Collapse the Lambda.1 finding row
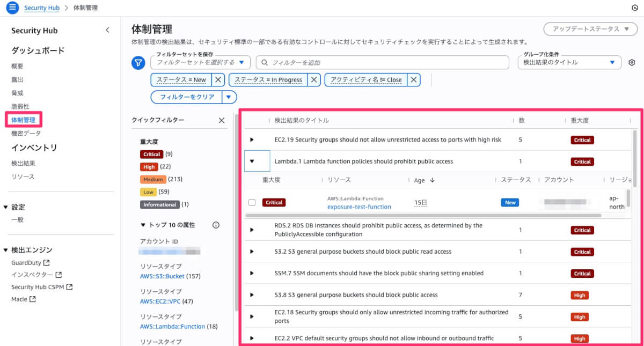Viewport: 644px width, 346px height. [x=252, y=161]
